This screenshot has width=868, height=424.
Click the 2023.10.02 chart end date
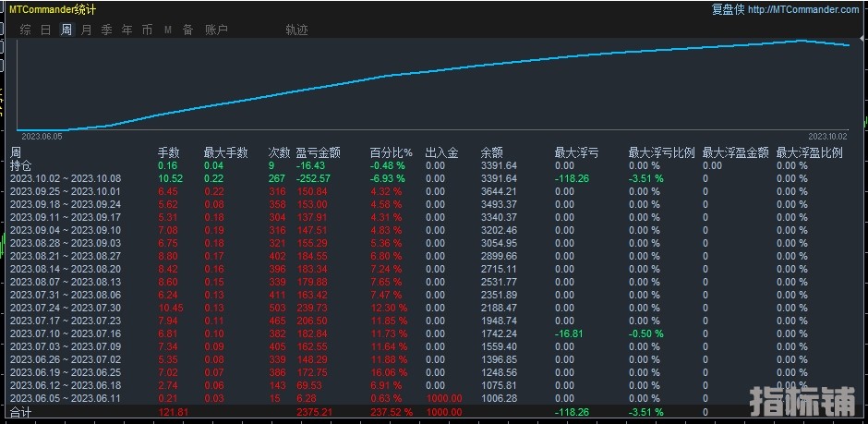pyautogui.click(x=827, y=137)
